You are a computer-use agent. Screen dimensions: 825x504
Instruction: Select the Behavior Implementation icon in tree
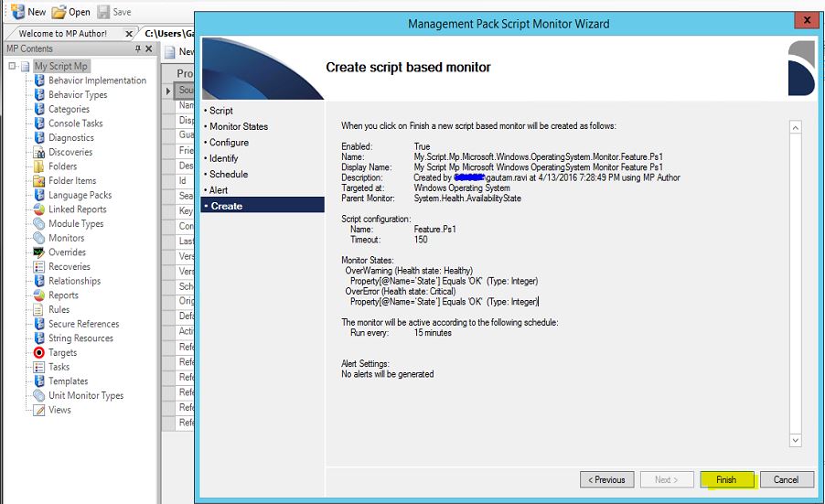pyautogui.click(x=39, y=80)
